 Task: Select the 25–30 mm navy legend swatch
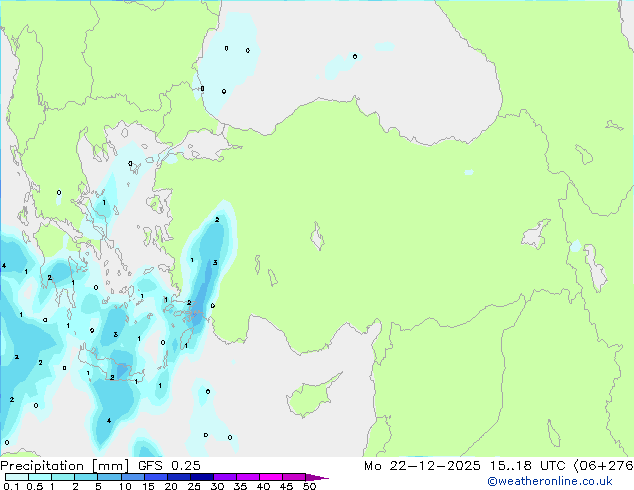click(202, 477)
